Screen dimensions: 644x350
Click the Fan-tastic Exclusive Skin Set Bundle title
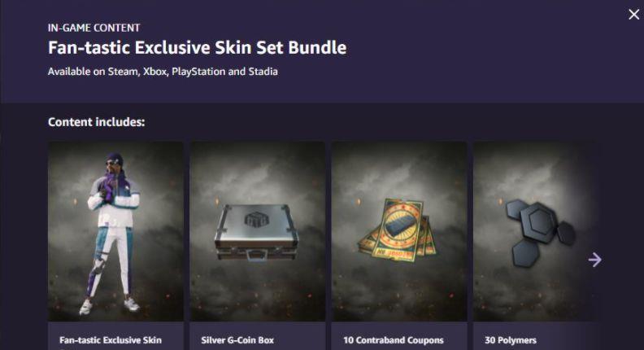tap(197, 47)
